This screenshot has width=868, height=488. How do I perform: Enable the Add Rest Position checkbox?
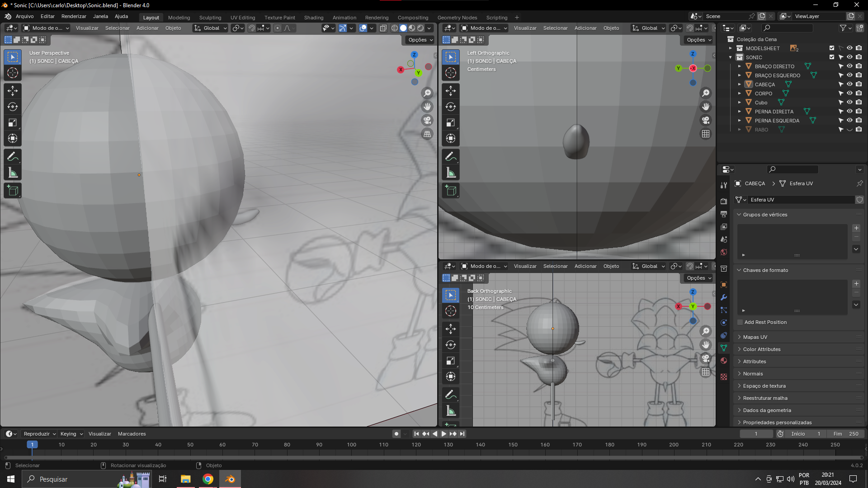click(740, 322)
